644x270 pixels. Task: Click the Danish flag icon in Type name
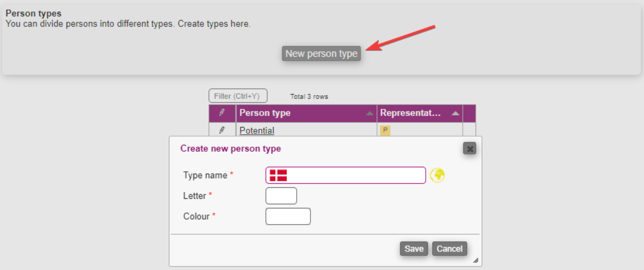pyautogui.click(x=278, y=175)
